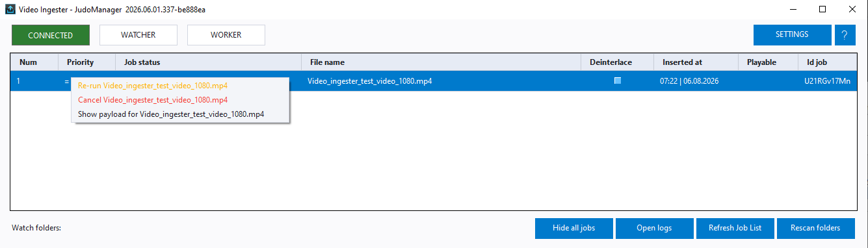Sort by the Playable column header
Screen dimensions: 868x248
(x=768, y=62)
